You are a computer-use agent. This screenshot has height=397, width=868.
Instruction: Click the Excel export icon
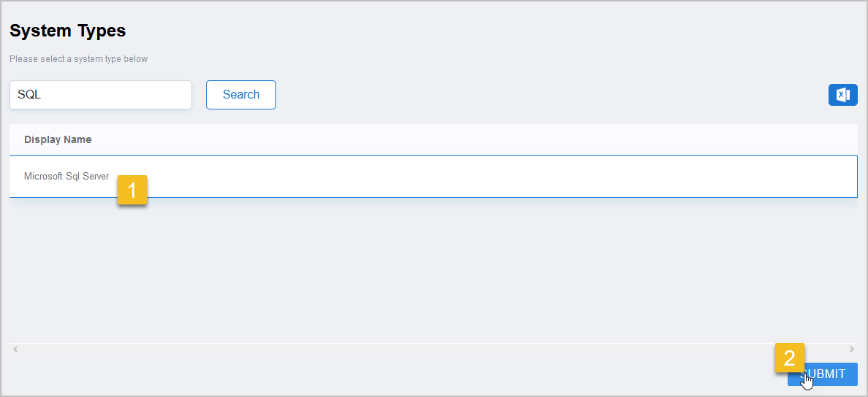pos(842,95)
